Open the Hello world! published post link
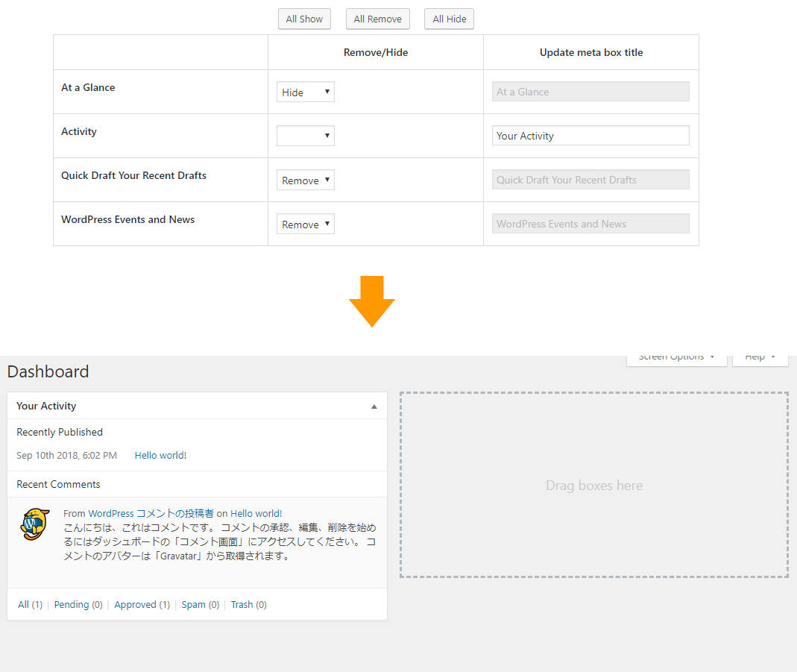Screen dimensions: 797x672 tap(160, 456)
